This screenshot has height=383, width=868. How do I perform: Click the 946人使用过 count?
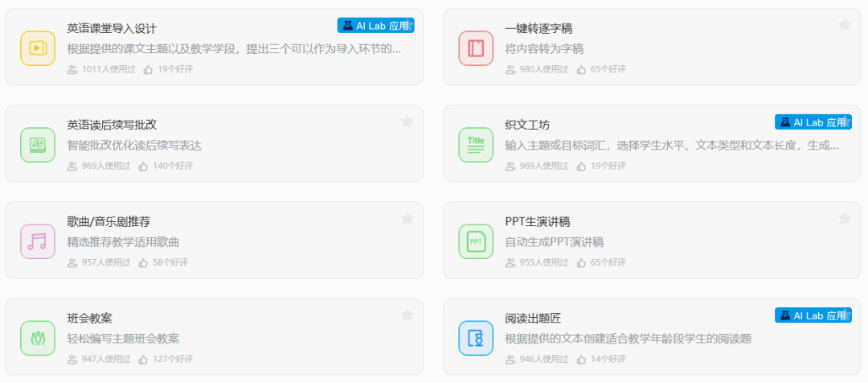pos(544,359)
